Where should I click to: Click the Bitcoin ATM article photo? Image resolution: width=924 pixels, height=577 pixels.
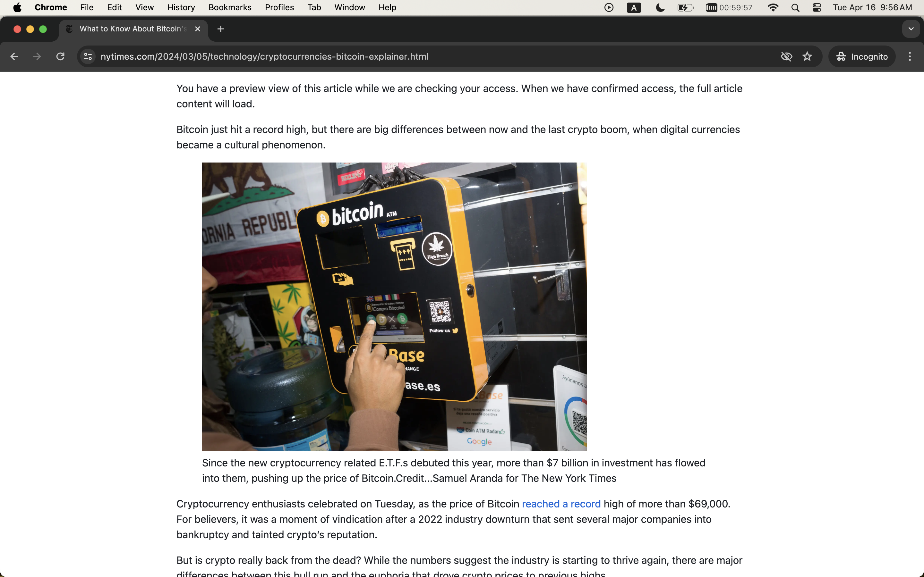[394, 306]
